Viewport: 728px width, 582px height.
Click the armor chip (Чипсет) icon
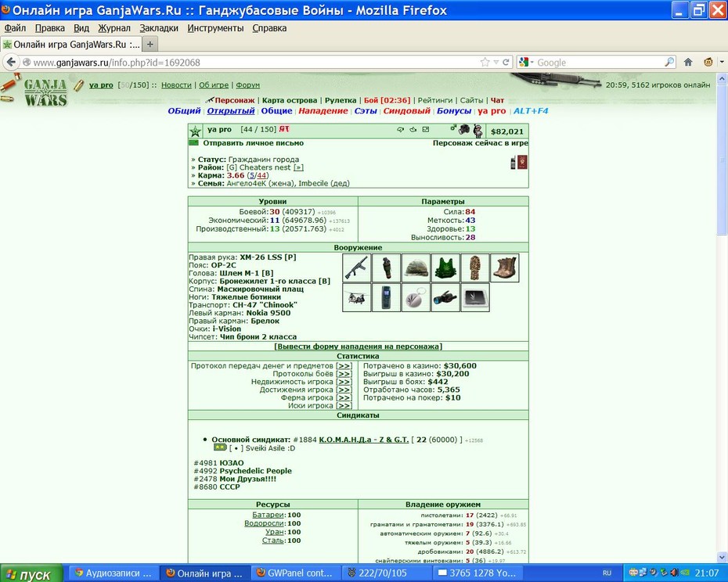point(475,297)
